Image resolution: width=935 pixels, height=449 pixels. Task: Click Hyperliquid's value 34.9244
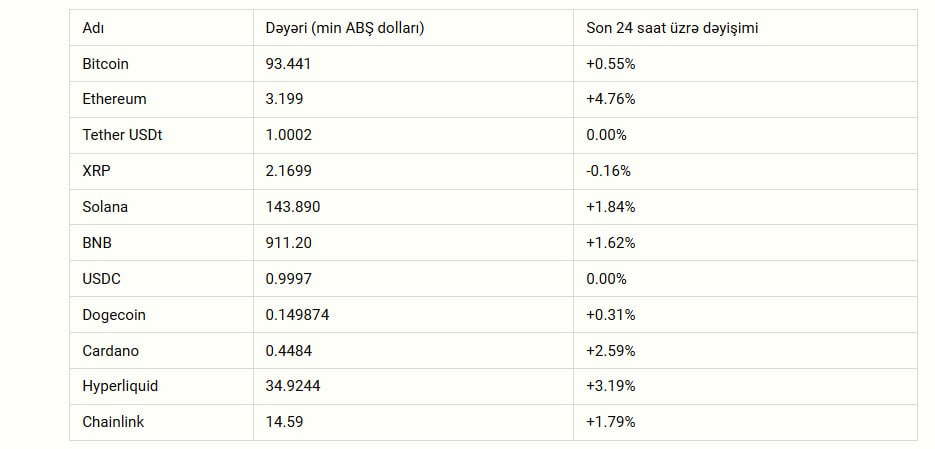293,386
